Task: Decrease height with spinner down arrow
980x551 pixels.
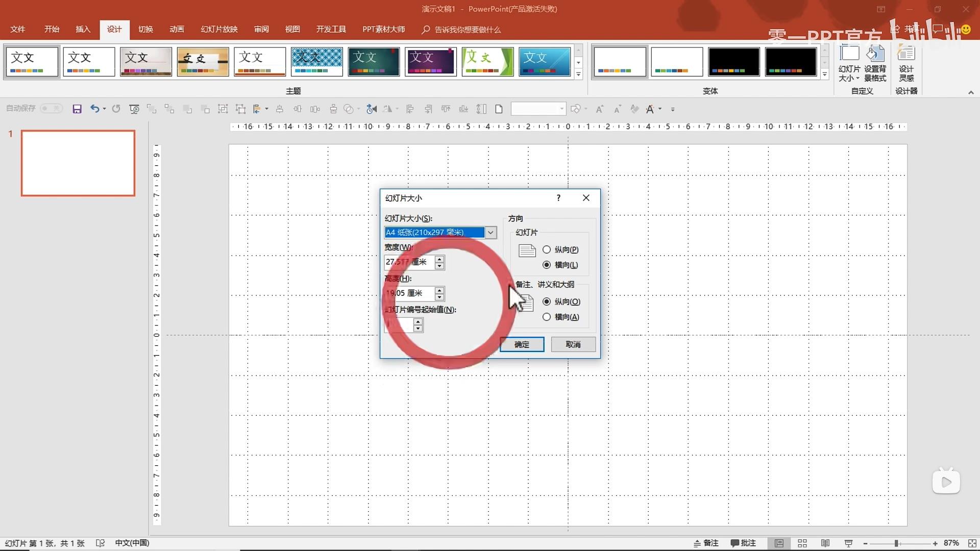Action: click(x=439, y=297)
